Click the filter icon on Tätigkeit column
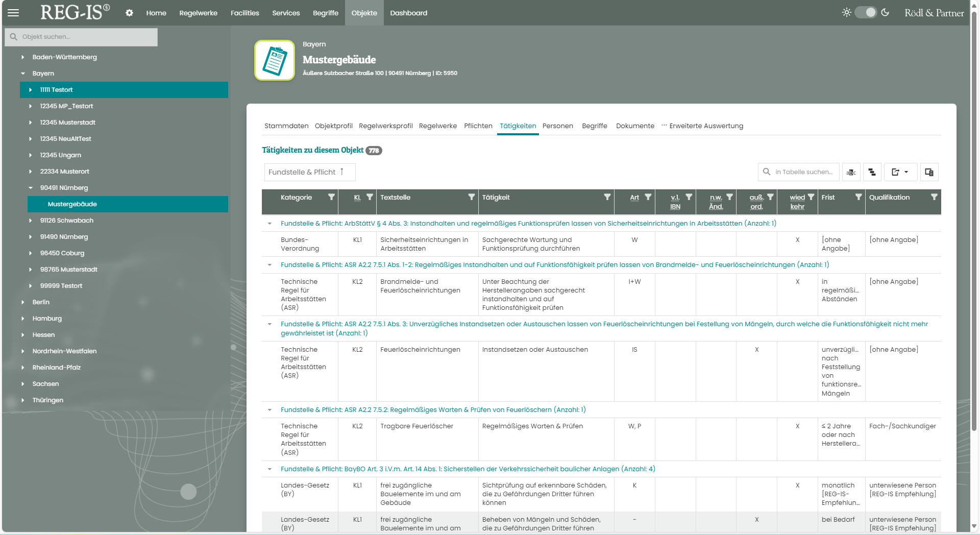Viewport: 980px width, 535px height. click(607, 197)
